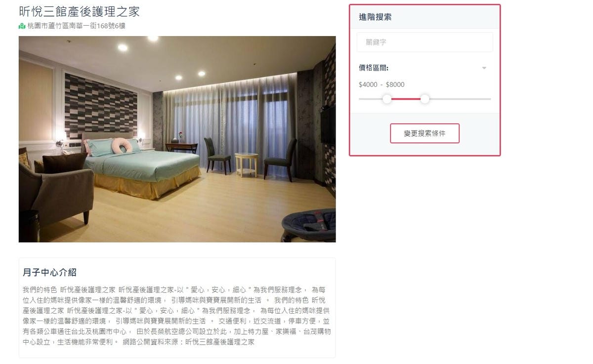
Task: Click the grey slider track left of minimum handle
Action: (x=371, y=99)
